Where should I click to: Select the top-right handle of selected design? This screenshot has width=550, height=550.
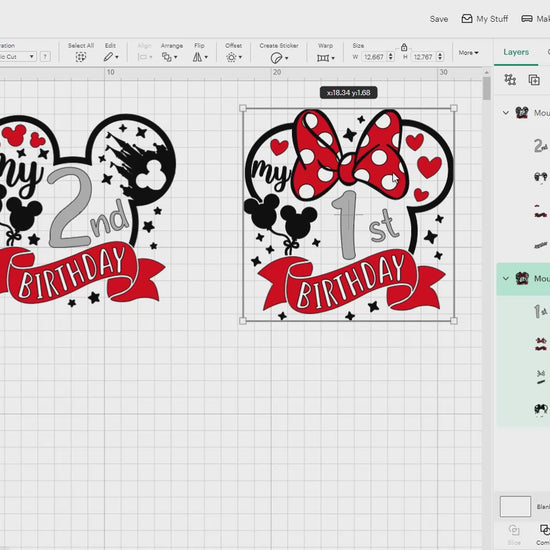454,108
